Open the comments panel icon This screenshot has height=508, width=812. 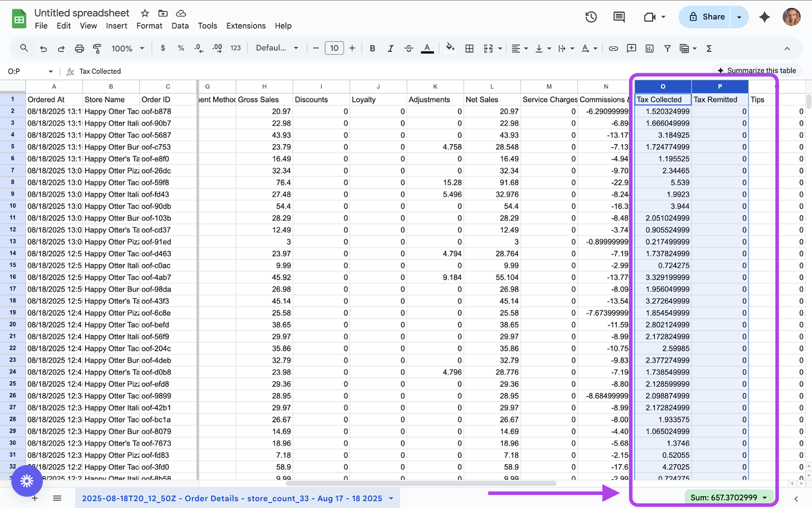click(x=619, y=17)
